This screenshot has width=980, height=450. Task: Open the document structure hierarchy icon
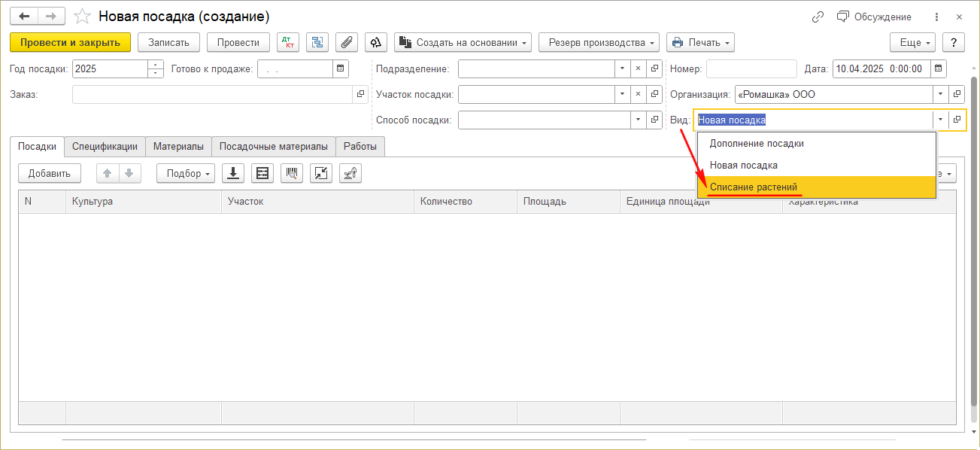coord(317,43)
